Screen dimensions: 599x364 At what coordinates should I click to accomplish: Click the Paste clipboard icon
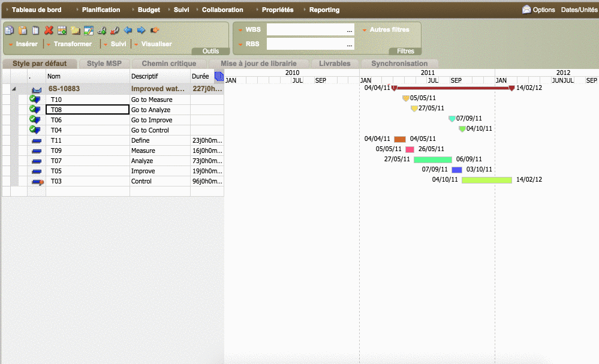[x=23, y=30]
